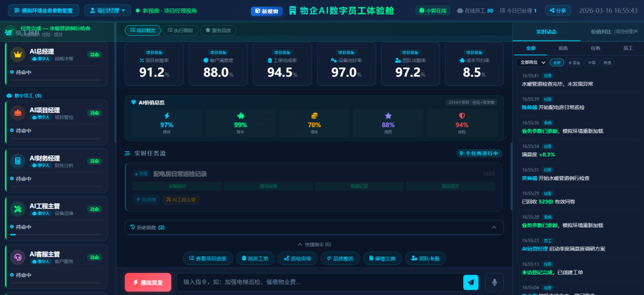Toggle the 普通 priority chip
Image resolution: width=644 pixels, height=295 pixels.
tap(608, 63)
